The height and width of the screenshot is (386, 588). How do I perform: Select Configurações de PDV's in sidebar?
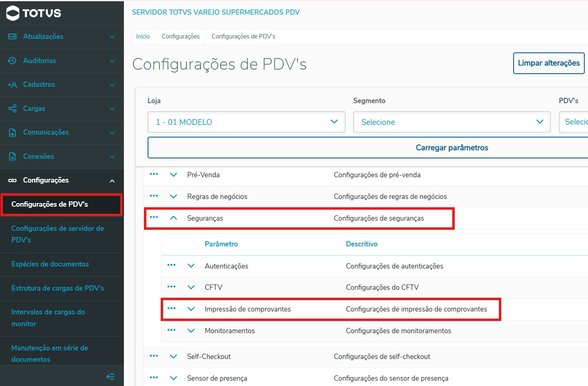tap(61, 205)
